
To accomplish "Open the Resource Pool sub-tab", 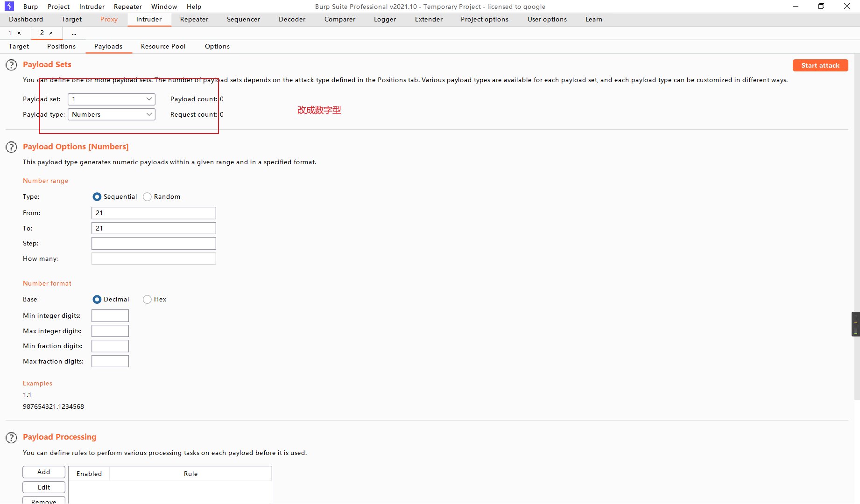I will point(163,46).
